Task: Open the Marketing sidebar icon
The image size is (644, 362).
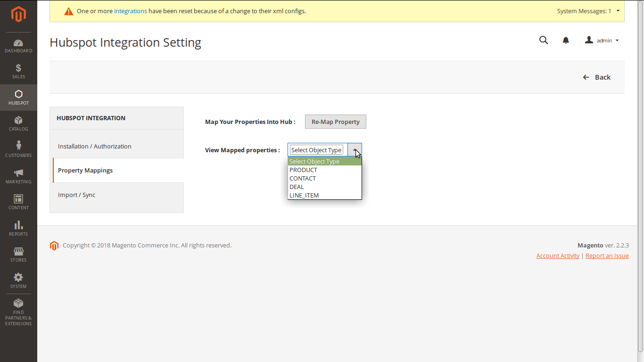Action: (18, 176)
